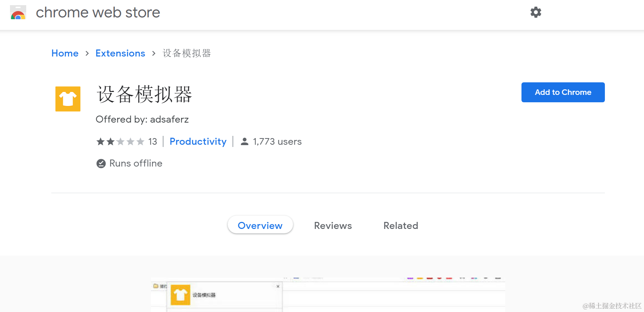Open the Extensions breadcrumb link

[120, 53]
